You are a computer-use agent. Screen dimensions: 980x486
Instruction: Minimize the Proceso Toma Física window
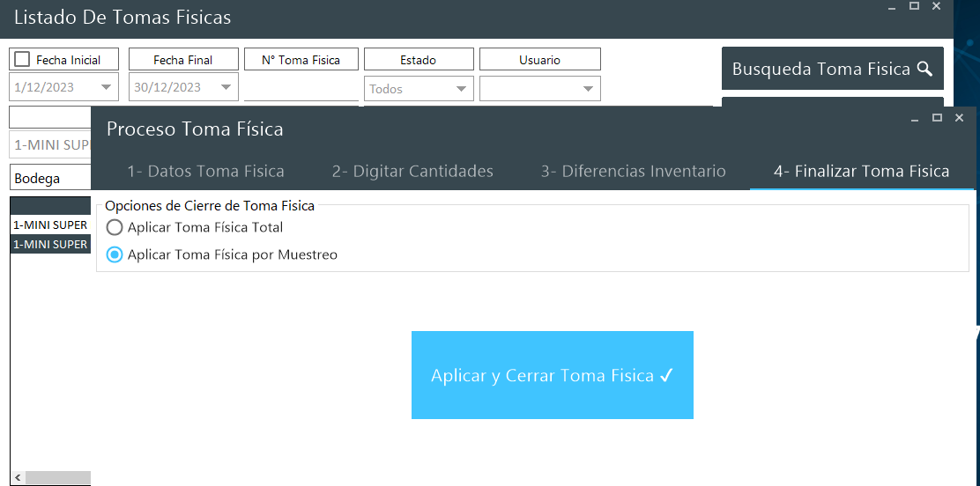pos(915,118)
